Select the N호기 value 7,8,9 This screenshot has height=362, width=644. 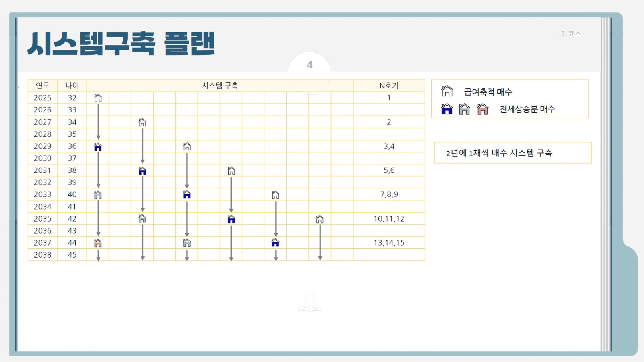[x=389, y=194]
